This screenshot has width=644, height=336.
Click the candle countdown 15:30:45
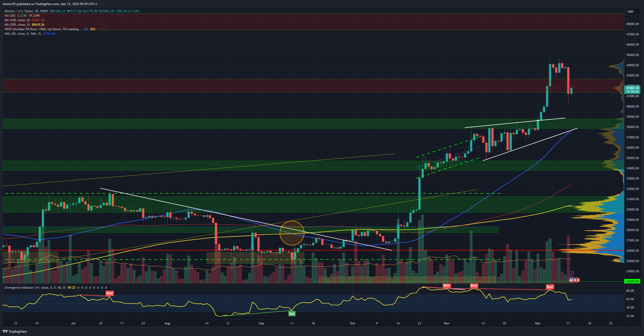[632, 91]
